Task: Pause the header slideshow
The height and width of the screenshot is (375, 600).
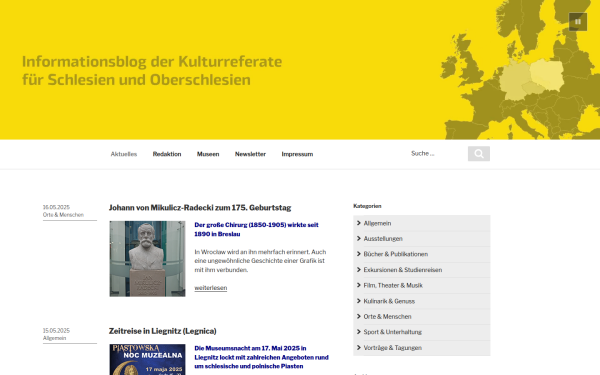Action: [578, 22]
